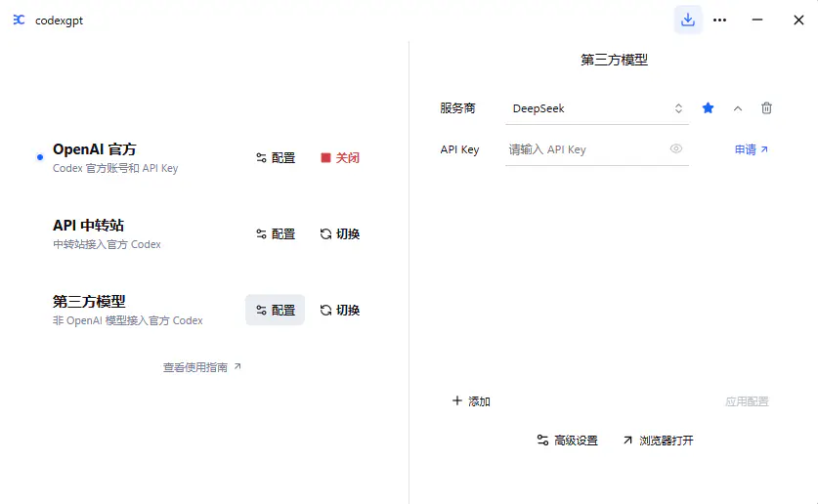Click the 服务商 label
The height and width of the screenshot is (504, 818).
[457, 108]
